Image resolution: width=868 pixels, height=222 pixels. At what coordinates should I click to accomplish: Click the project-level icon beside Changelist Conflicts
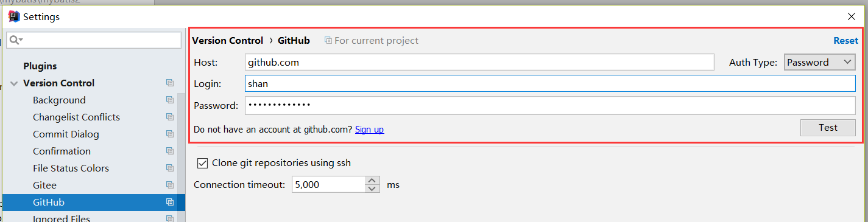170,117
